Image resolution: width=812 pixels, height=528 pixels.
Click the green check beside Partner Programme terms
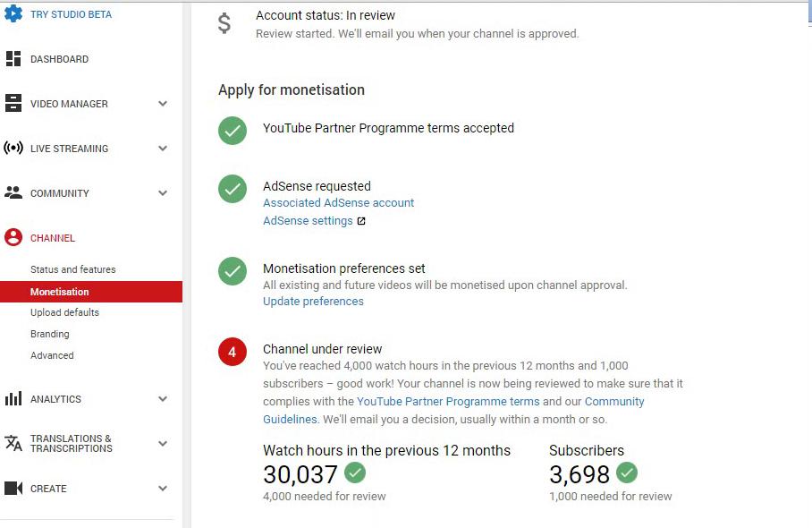coord(233,131)
